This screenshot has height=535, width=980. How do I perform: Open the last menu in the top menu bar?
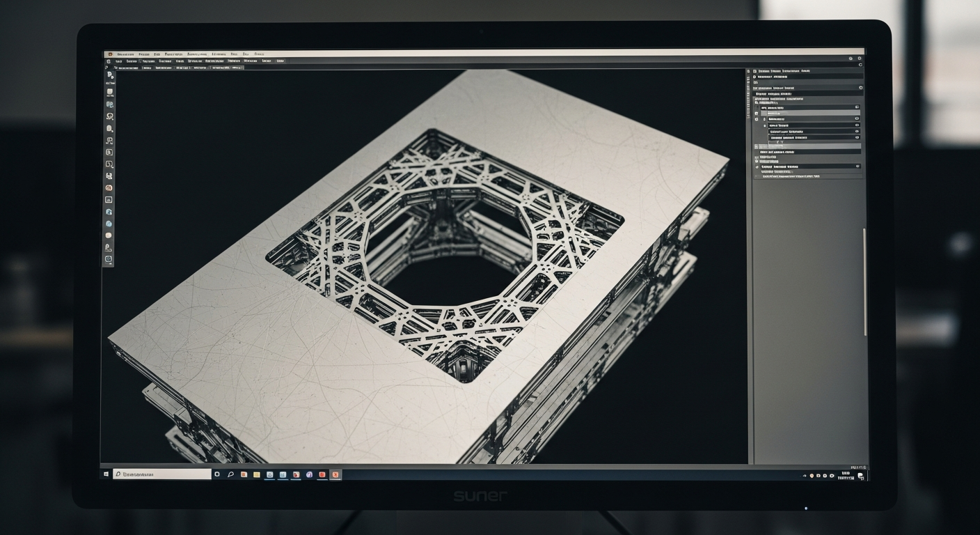259,54
